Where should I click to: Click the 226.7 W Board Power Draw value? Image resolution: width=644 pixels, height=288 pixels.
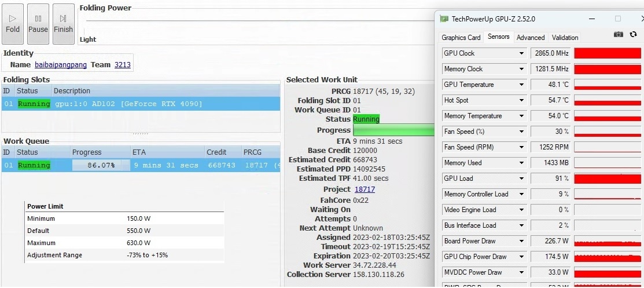click(x=550, y=240)
